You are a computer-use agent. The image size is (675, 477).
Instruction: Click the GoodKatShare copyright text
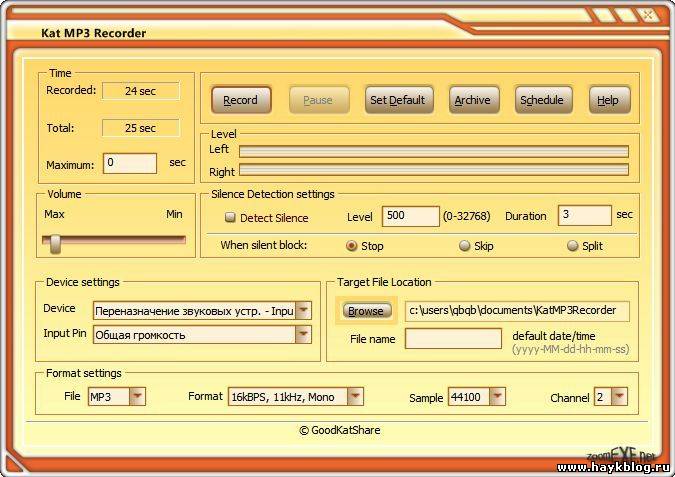coord(340,430)
